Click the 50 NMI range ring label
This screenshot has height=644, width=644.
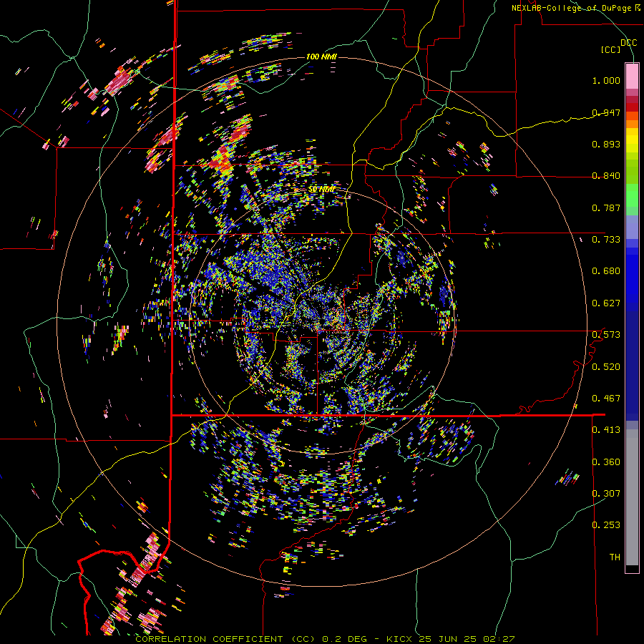321,190
